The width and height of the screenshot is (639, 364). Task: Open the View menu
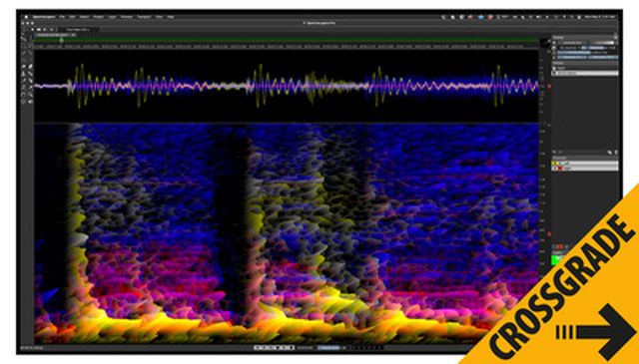159,17
